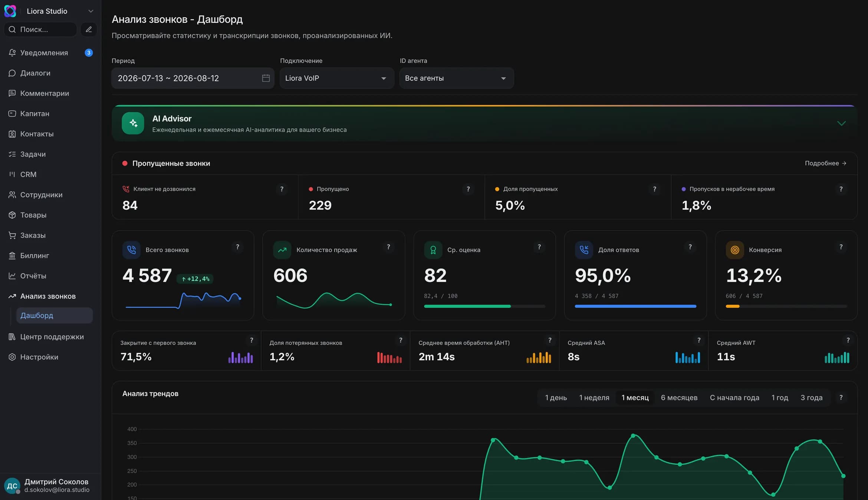The image size is (868, 500).
Task: Open Уведомления in the sidebar
Action: tap(50, 53)
